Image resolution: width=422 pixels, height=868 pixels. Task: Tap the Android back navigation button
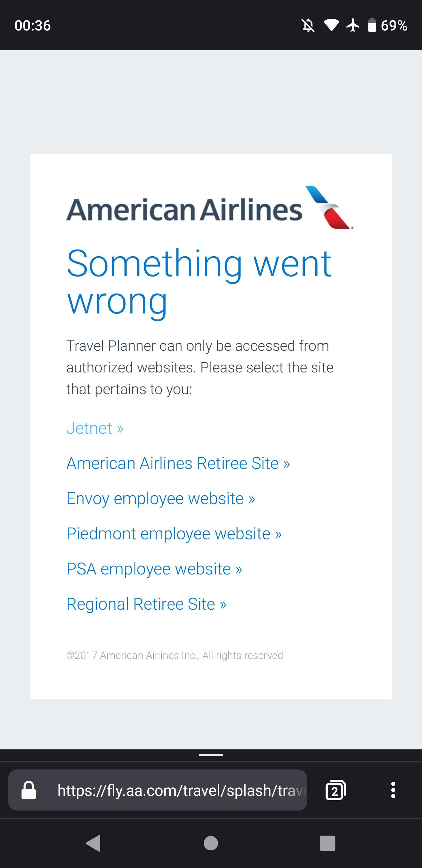tap(93, 843)
